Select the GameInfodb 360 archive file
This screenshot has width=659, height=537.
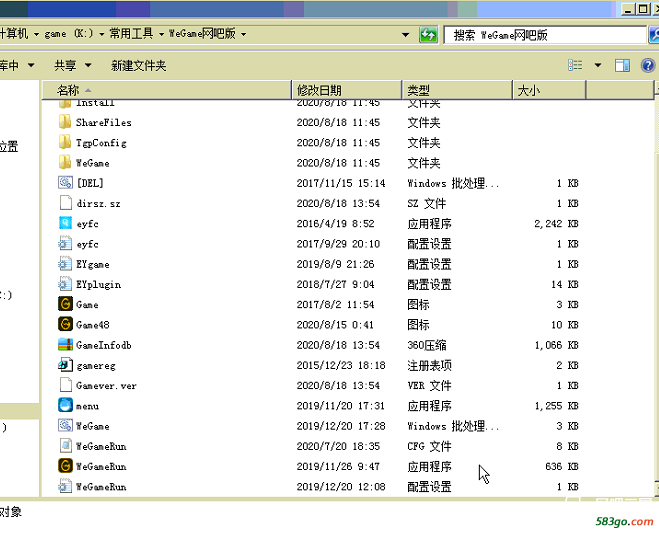point(103,345)
